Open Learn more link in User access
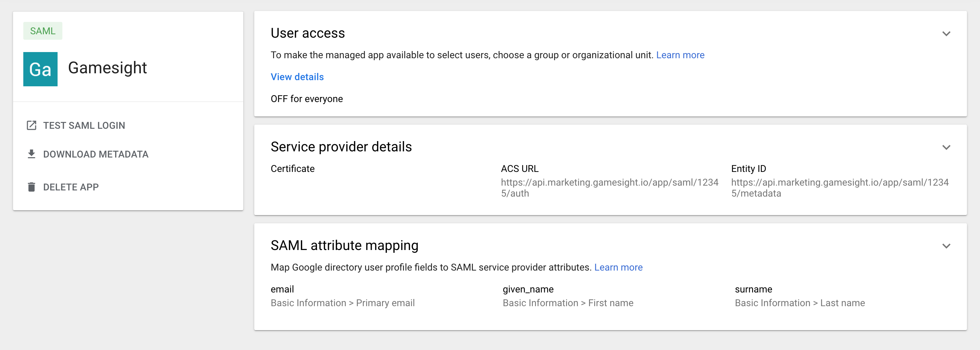The width and height of the screenshot is (980, 350). click(x=680, y=55)
